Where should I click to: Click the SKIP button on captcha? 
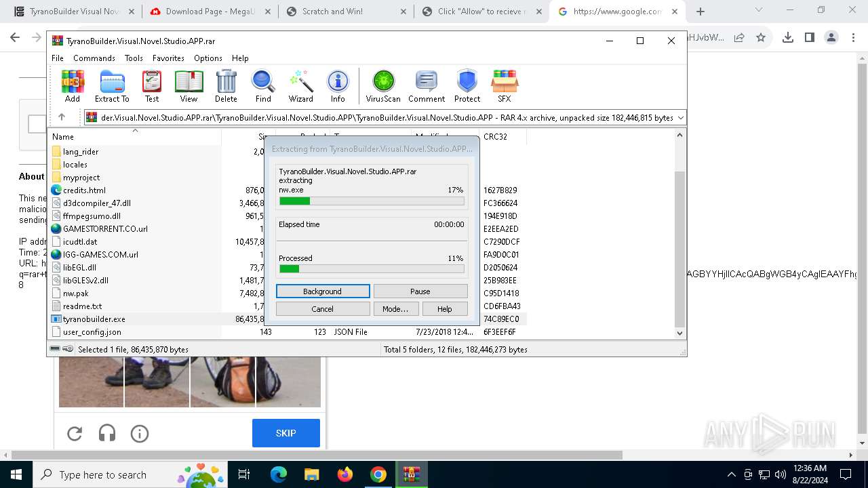tap(286, 433)
